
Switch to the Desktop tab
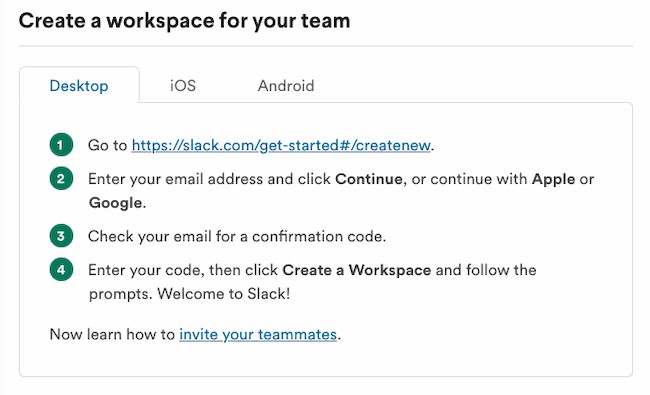(79, 85)
